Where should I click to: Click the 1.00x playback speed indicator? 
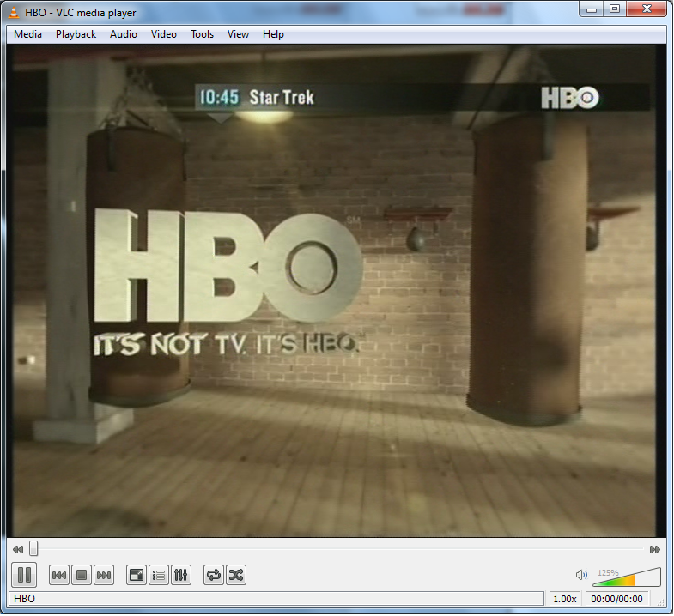[564, 599]
